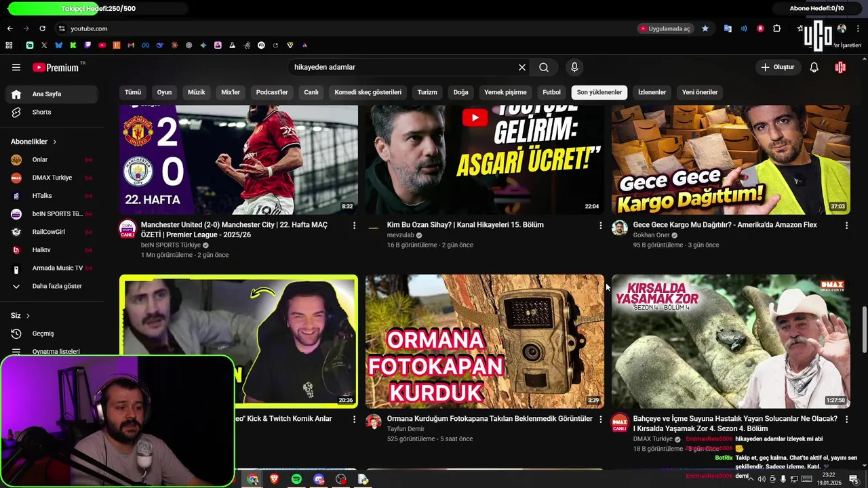The image size is (868, 488).
Task: Open beIN SPORTS Türkiye channel avatar
Action: (127, 228)
